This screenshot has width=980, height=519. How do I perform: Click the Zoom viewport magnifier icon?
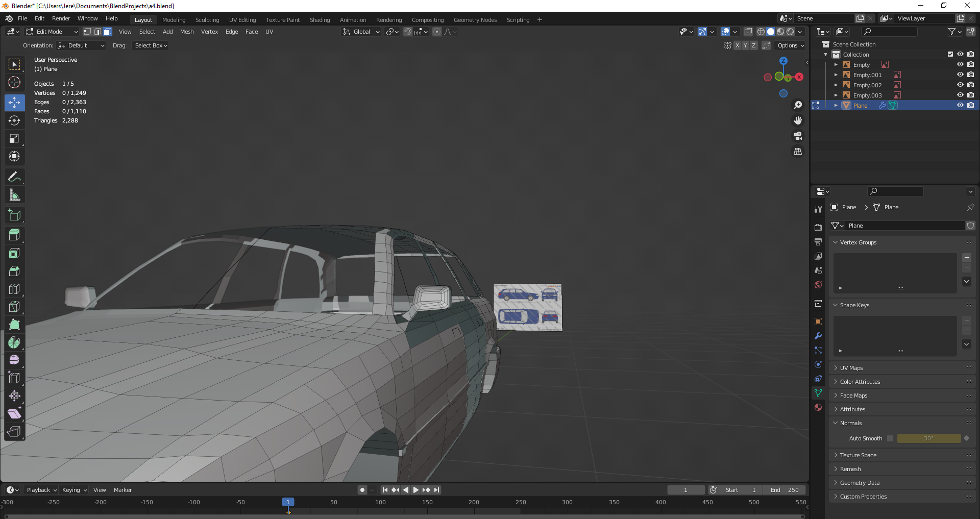798,105
